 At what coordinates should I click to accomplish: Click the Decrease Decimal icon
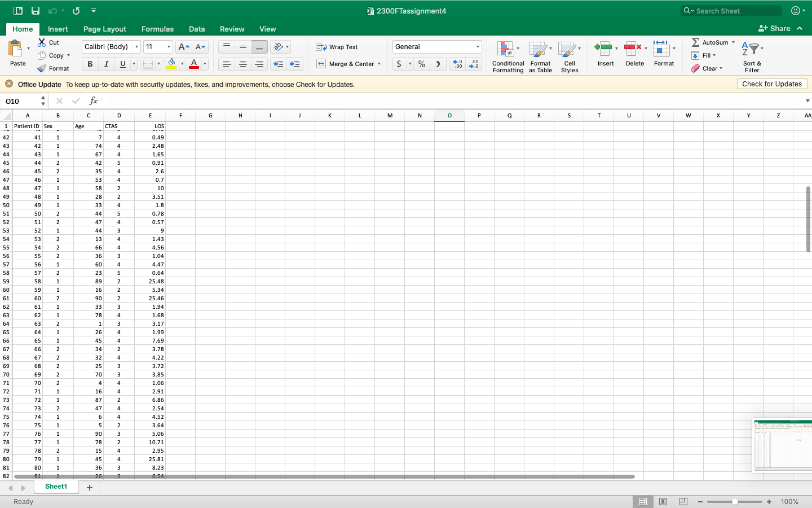pyautogui.click(x=474, y=64)
